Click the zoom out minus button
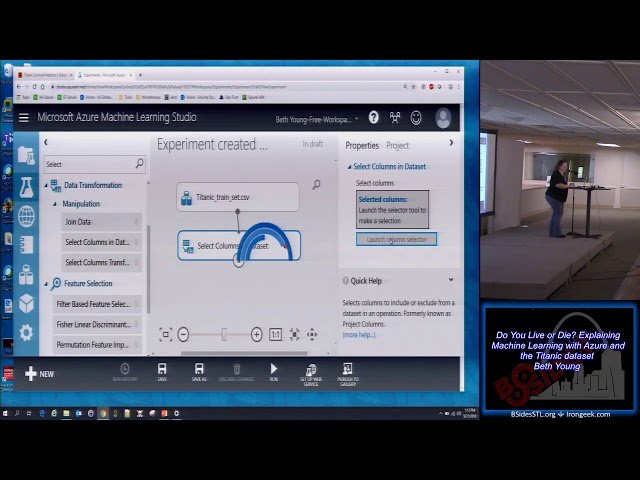 click(183, 335)
